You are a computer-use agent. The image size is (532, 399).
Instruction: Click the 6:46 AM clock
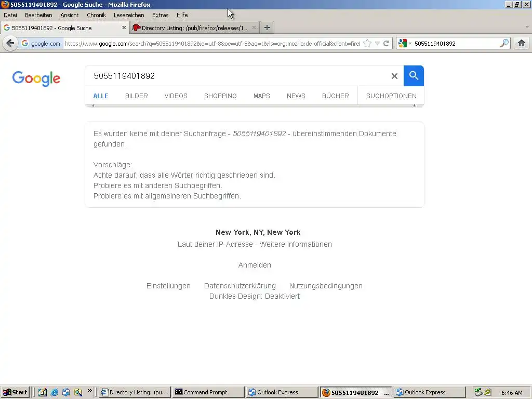[512, 393]
